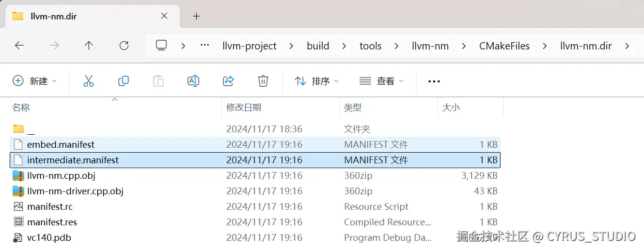Refresh the current folder view
Image resolution: width=644 pixels, height=251 pixels.
pos(124,46)
